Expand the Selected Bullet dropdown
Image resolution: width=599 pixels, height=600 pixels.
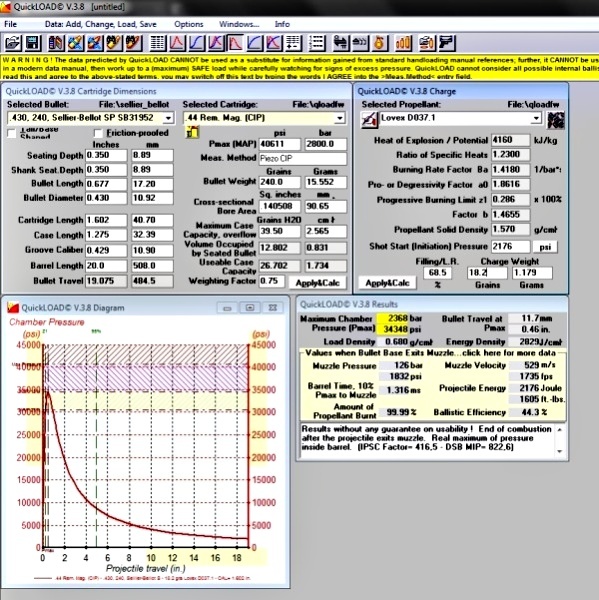pyautogui.click(x=168, y=118)
